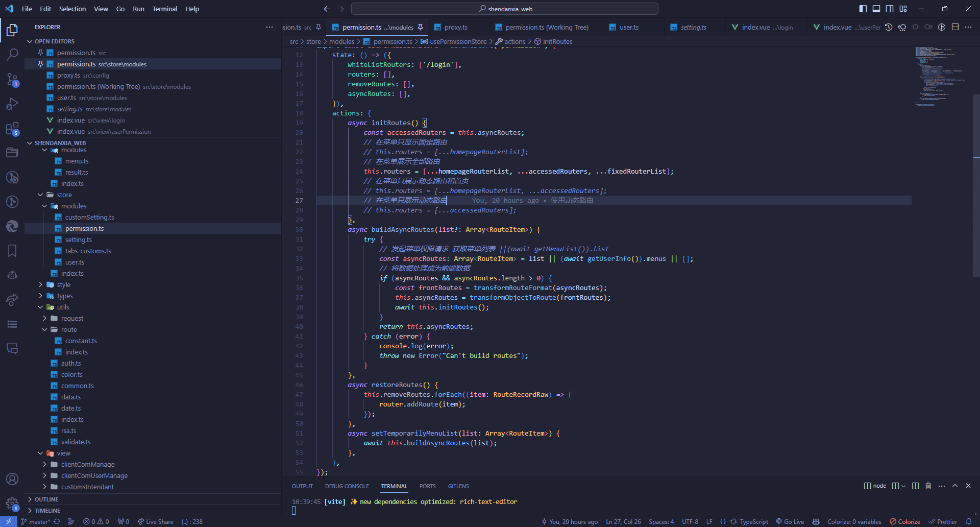This screenshot has height=527, width=980.
Task: Unpin permission.ts src in Open Editors
Action: point(40,53)
